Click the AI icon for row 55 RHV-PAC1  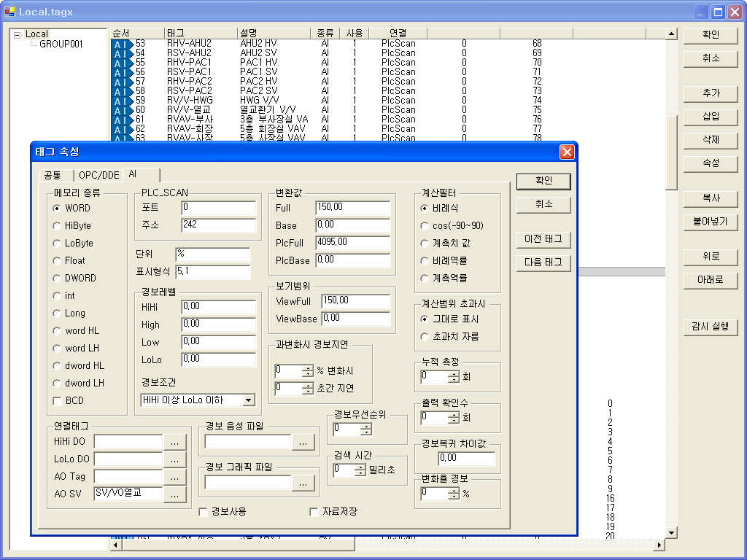tap(123, 63)
